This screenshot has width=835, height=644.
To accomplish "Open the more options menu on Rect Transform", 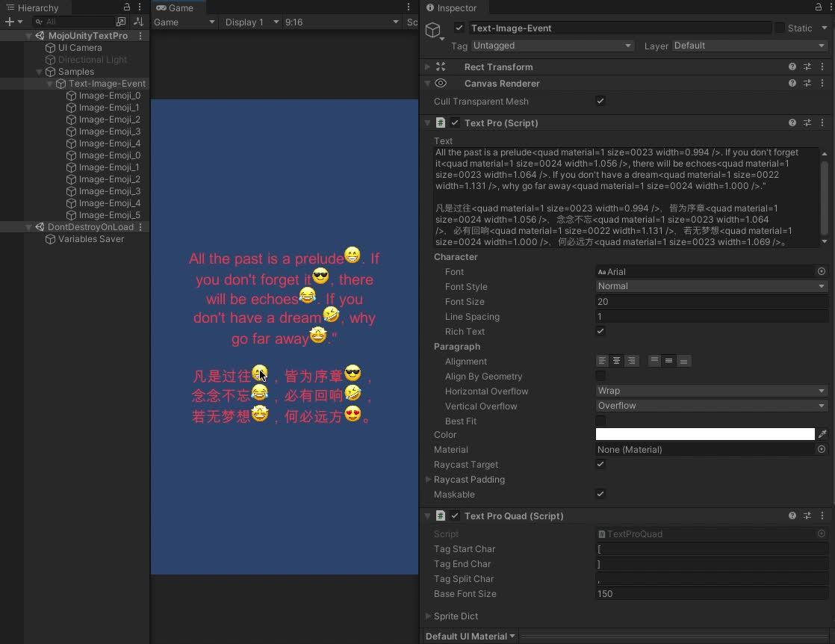I will pyautogui.click(x=822, y=66).
